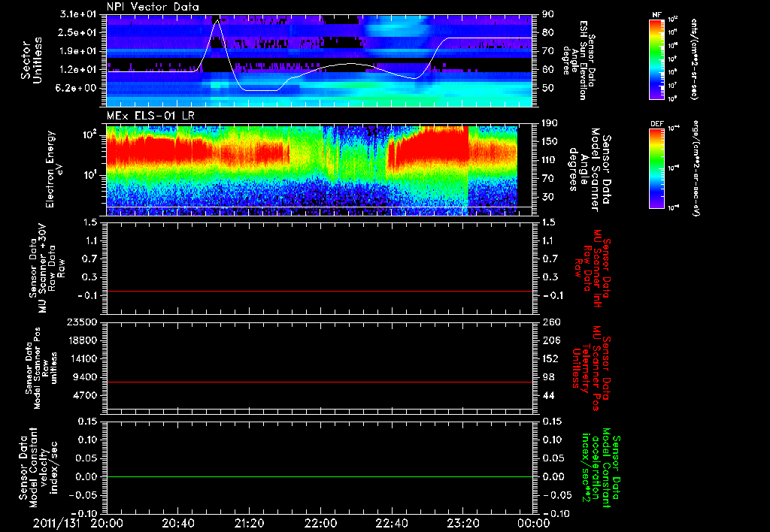Click the "206" telemetry axis tick

(551, 340)
